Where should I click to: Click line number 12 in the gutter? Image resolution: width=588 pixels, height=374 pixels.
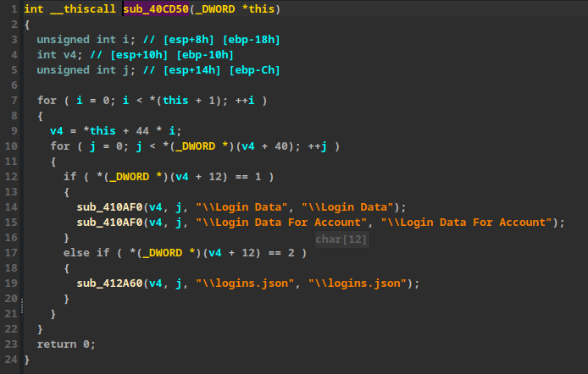point(11,176)
